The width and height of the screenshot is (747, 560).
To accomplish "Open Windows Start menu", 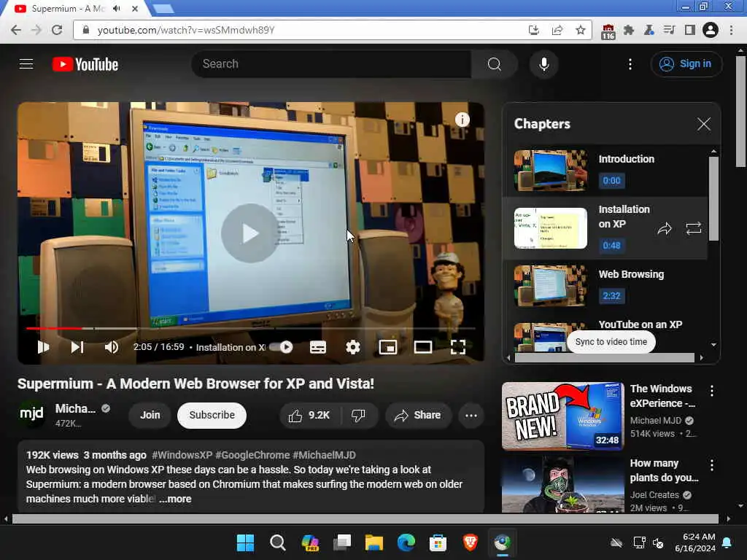I will (x=245, y=542).
